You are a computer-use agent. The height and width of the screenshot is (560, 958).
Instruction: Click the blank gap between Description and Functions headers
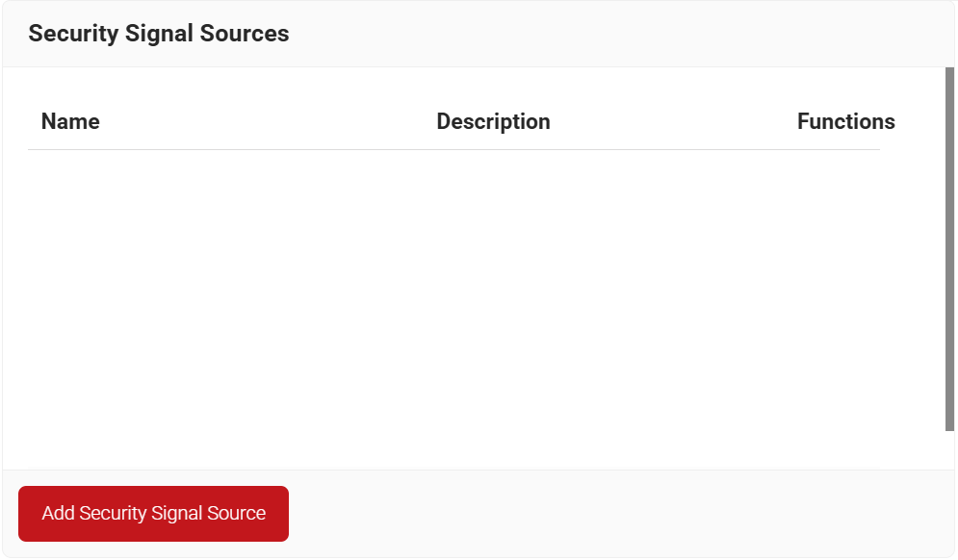[x=674, y=122]
